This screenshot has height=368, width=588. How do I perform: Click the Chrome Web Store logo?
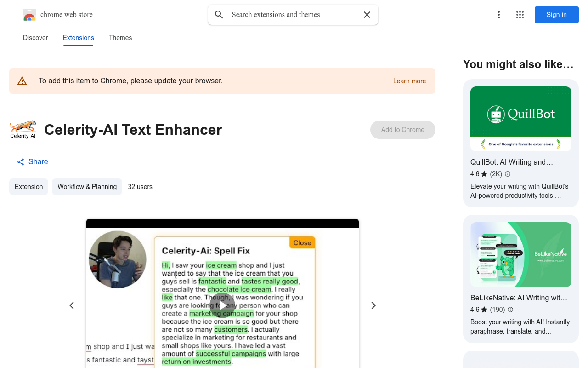pyautogui.click(x=29, y=15)
